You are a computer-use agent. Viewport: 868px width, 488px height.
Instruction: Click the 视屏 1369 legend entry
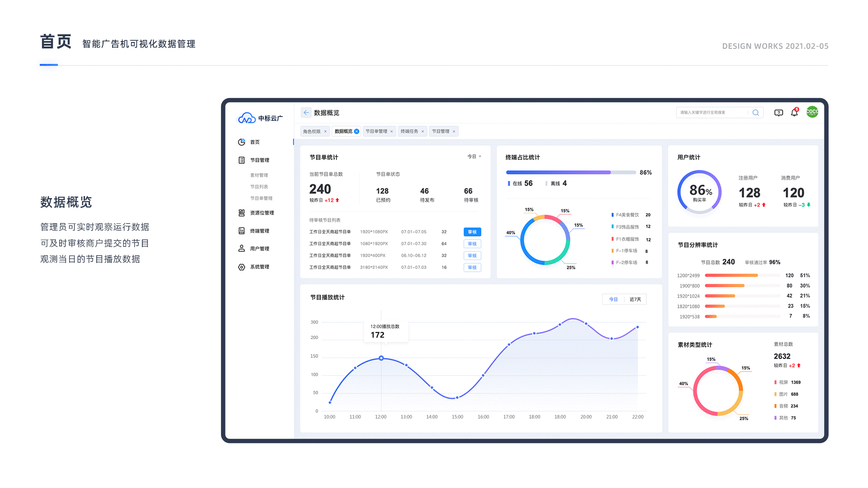788,382
